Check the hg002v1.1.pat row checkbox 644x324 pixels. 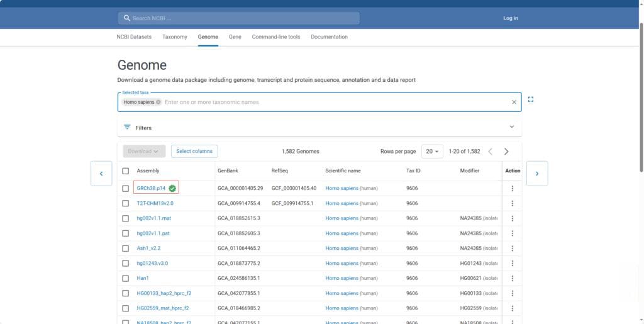tap(126, 233)
